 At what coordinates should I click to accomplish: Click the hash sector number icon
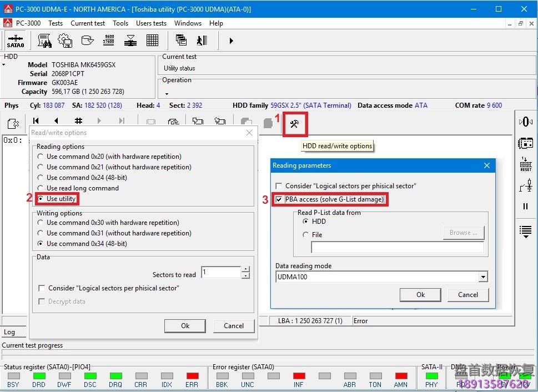click(x=78, y=121)
